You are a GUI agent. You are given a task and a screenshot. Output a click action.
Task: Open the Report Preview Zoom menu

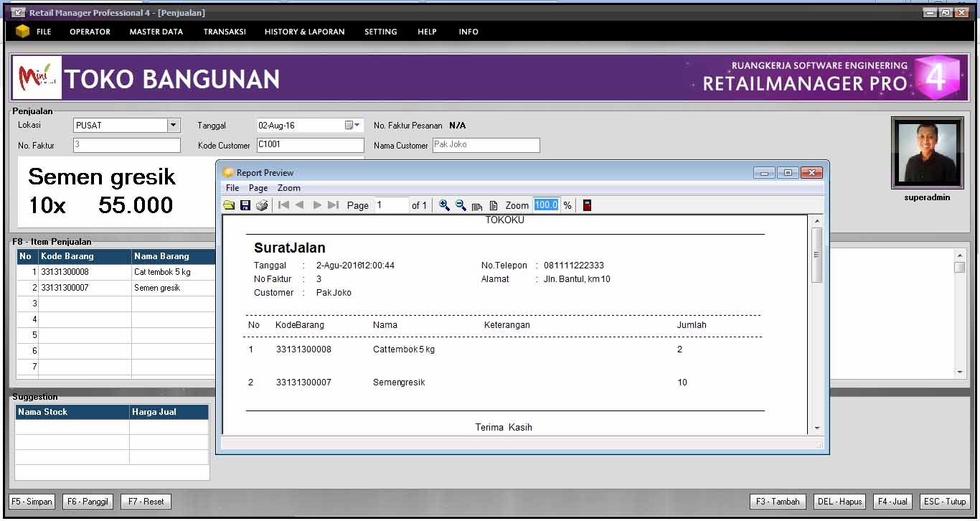pyautogui.click(x=289, y=188)
